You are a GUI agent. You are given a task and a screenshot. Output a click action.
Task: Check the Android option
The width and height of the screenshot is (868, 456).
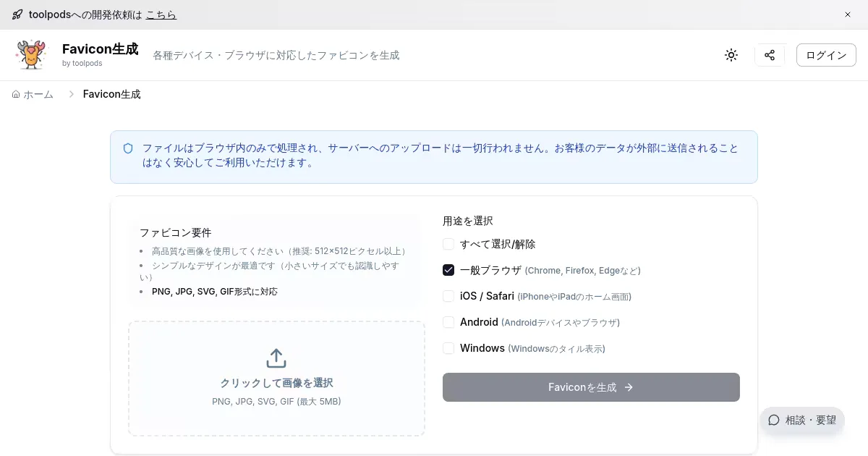[448, 322]
